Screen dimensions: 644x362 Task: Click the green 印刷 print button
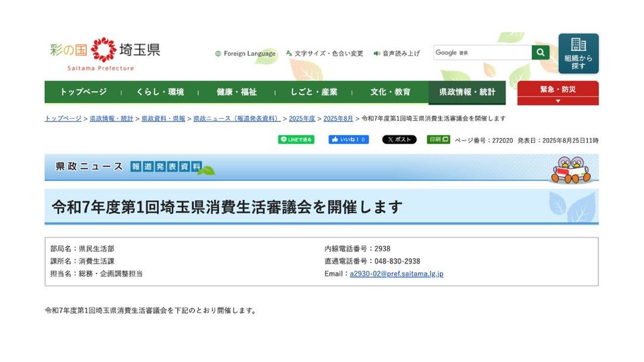click(x=438, y=140)
